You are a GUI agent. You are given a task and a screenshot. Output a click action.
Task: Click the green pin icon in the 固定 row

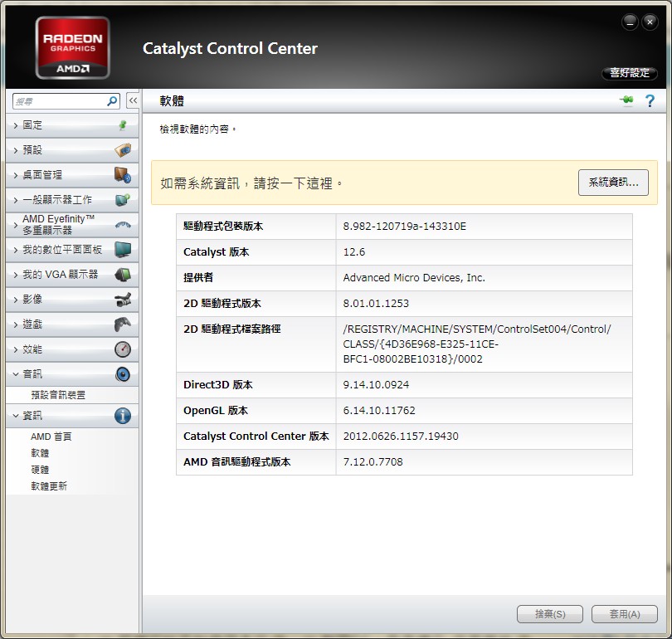click(123, 125)
